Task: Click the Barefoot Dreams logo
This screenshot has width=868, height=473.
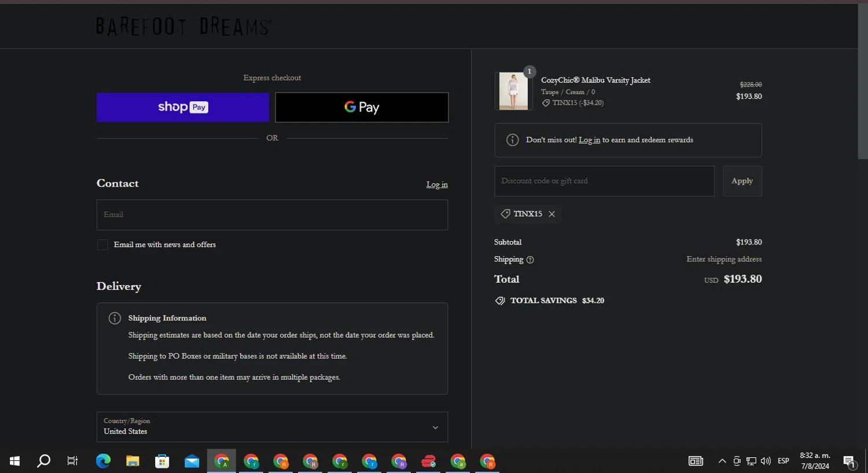Action: 183,27
